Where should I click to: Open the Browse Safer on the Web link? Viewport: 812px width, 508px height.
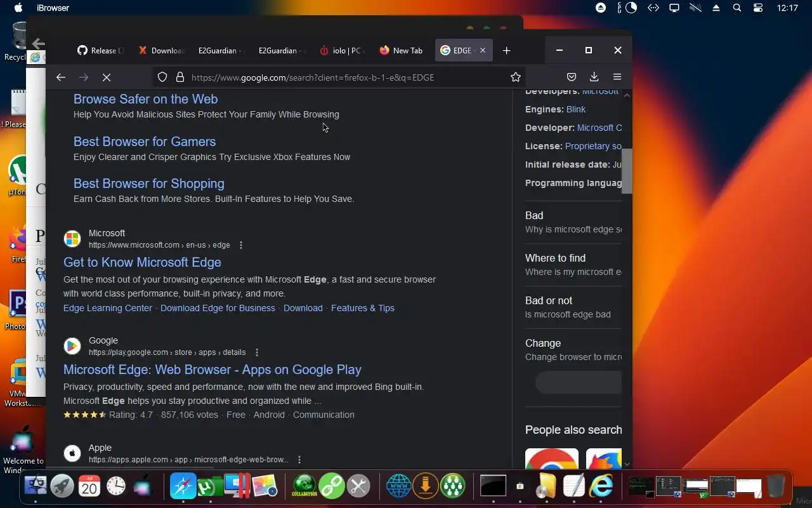pos(145,99)
